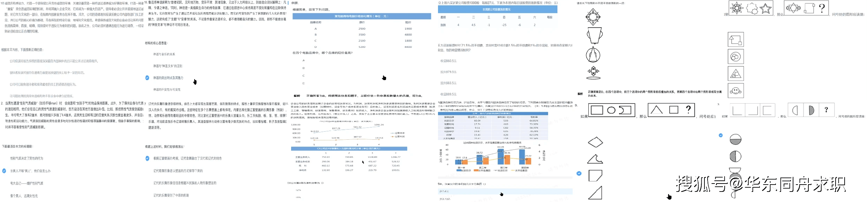Click checked mark beside 根据辽墓壁画的考据 option
The height and width of the screenshot is (202, 868).
point(148,158)
